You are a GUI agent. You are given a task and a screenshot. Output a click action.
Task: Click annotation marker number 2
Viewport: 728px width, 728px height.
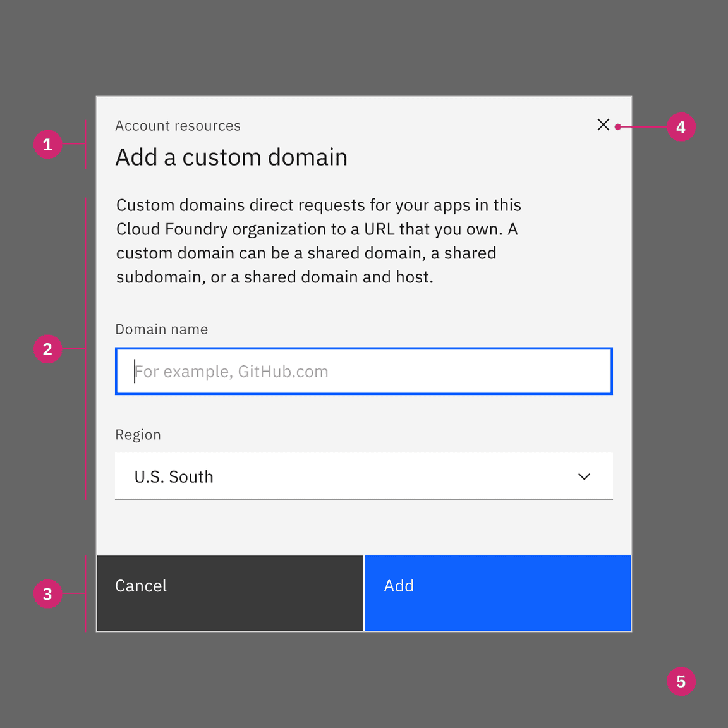[x=47, y=349]
